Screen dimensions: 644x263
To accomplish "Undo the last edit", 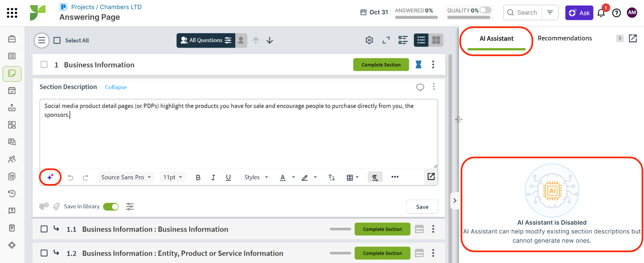I will click(71, 177).
